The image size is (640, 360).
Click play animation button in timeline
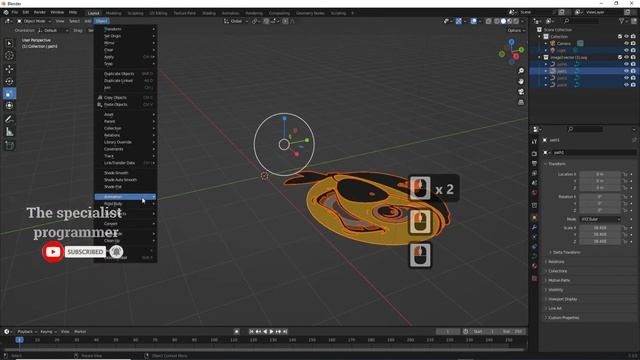[272, 331]
